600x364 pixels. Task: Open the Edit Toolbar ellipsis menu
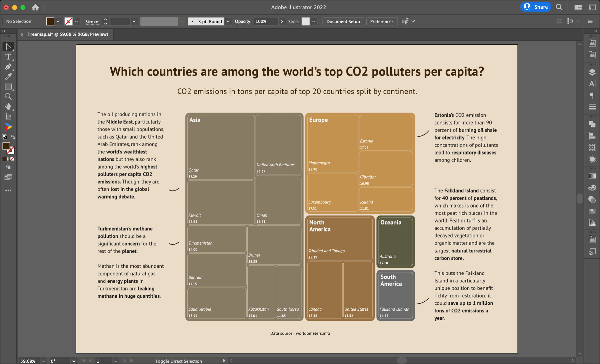[8, 190]
